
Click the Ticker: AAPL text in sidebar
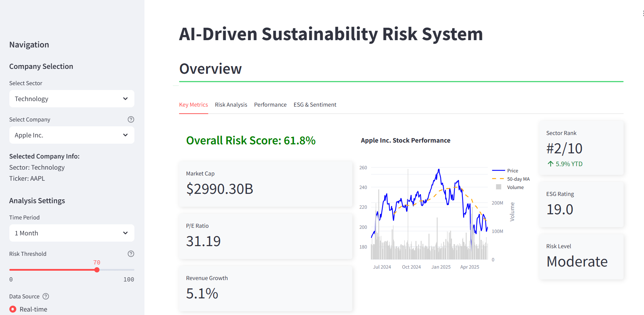click(x=27, y=179)
